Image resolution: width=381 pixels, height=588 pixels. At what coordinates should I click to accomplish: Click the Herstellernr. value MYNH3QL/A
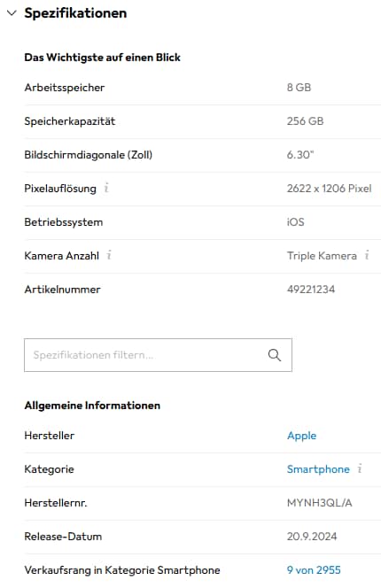click(320, 502)
